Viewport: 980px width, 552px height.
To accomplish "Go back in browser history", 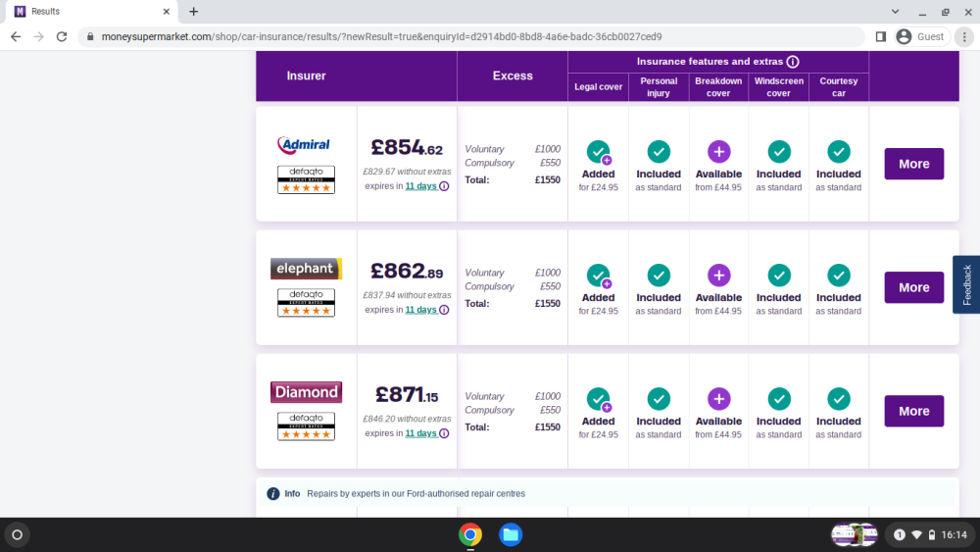I will pos(16,37).
